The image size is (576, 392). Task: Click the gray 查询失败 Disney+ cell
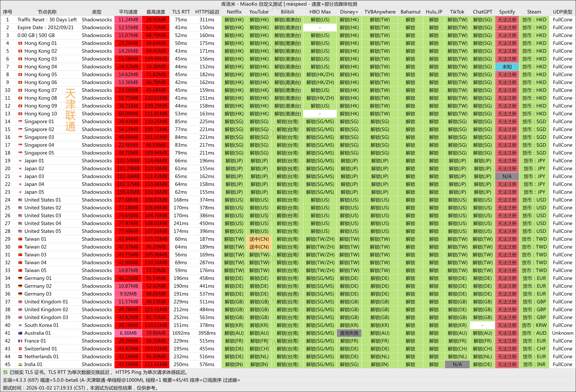[349, 333]
